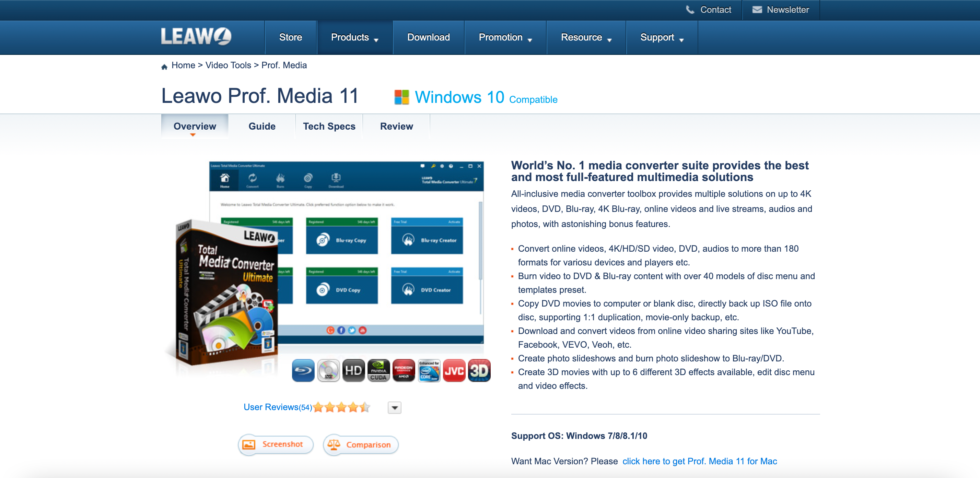Click the Blu-ray Creator tile in preview
Viewport: 980px width, 478px height.
pyautogui.click(x=427, y=236)
